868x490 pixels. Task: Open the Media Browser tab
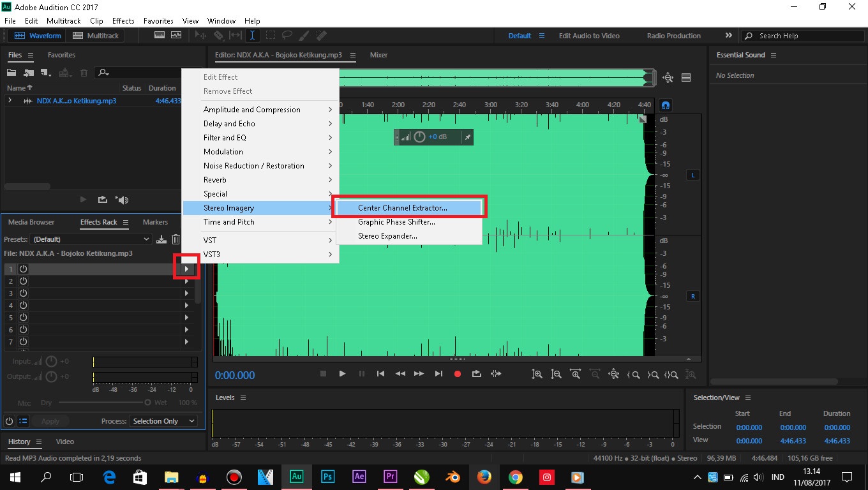tap(31, 222)
